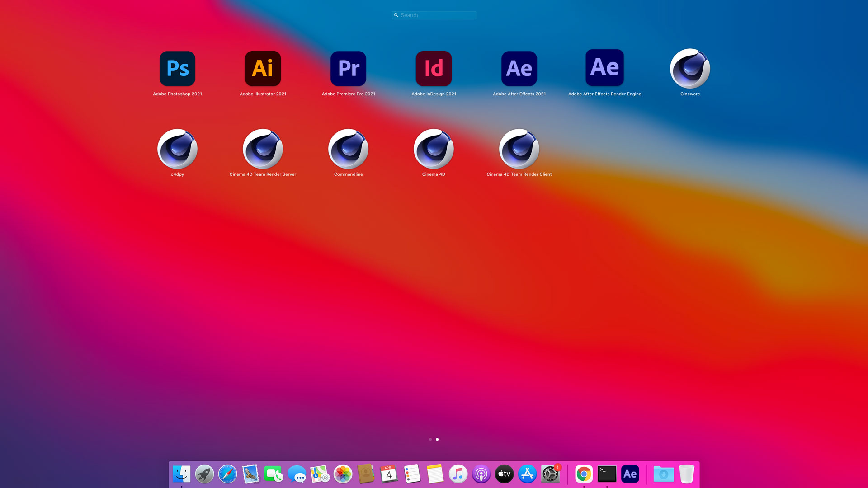Viewport: 868px width, 488px height.
Task: Open Music from the Dock
Action: pyautogui.click(x=458, y=474)
